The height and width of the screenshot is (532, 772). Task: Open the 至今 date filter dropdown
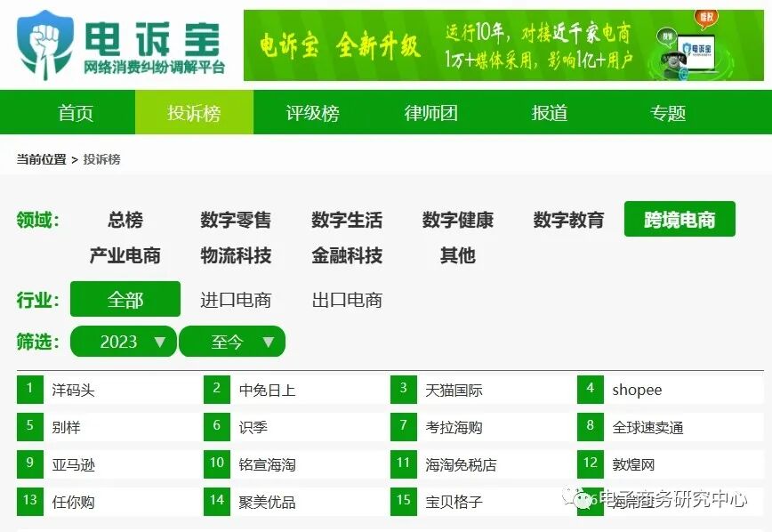(x=232, y=342)
